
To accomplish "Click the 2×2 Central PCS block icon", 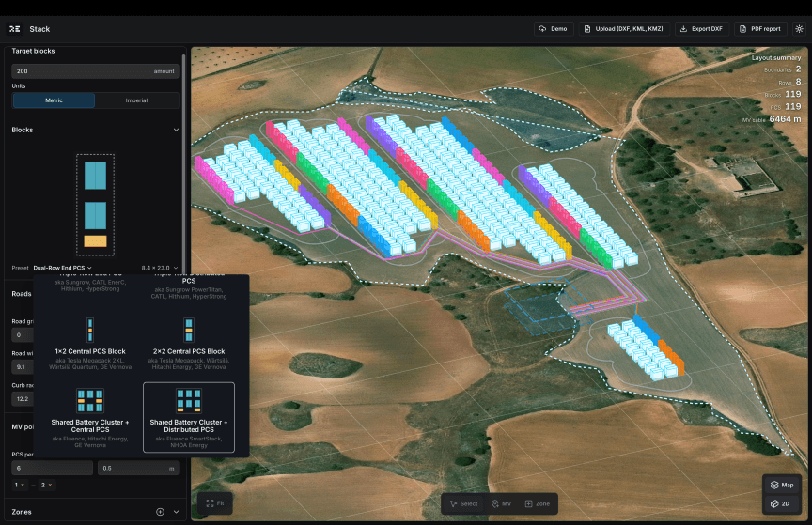I will (x=189, y=330).
